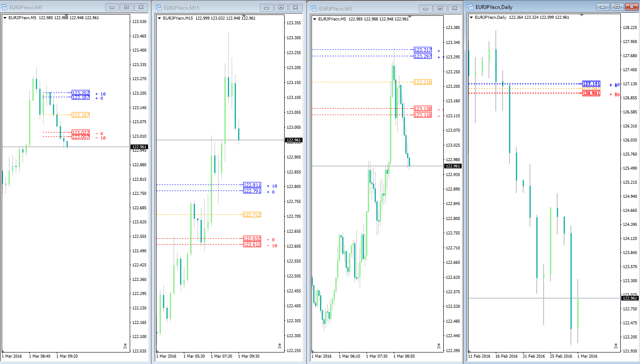
Task: Select the red 123.027 level label
Action: click(x=81, y=133)
